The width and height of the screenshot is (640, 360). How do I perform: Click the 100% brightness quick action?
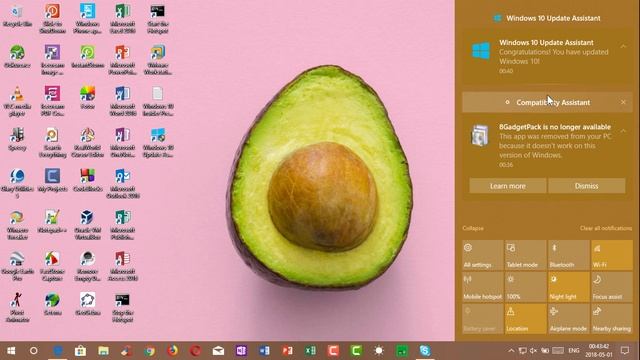[x=526, y=287]
